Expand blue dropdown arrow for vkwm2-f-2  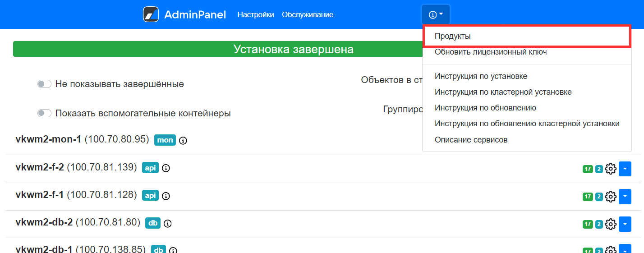(x=625, y=169)
